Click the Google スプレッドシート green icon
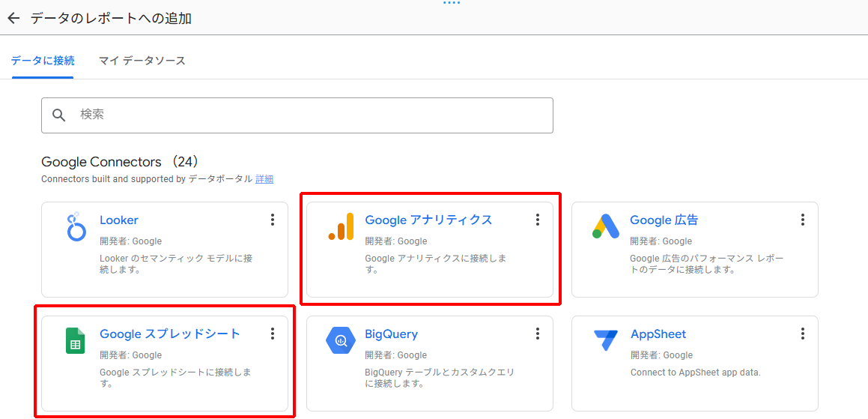 pyautogui.click(x=76, y=341)
